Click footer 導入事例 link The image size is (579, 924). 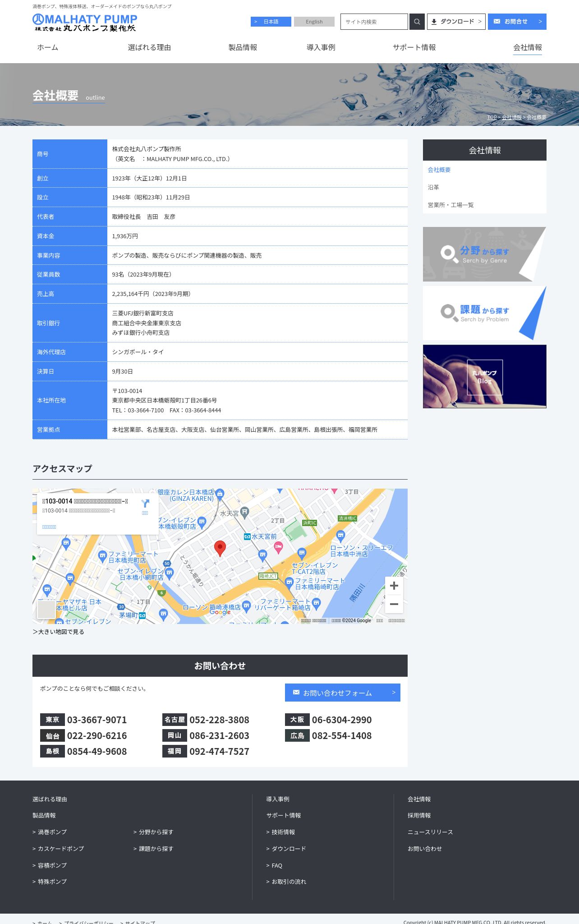[278, 799]
